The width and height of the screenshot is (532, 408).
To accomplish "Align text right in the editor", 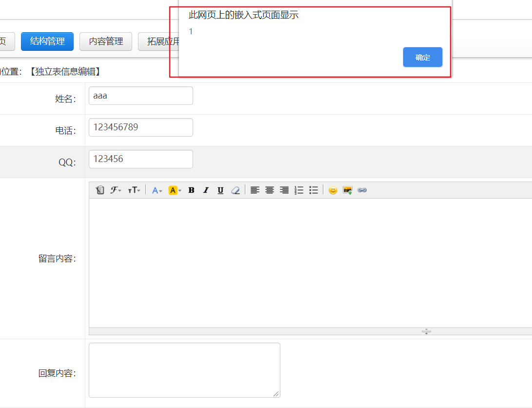I will tap(284, 190).
